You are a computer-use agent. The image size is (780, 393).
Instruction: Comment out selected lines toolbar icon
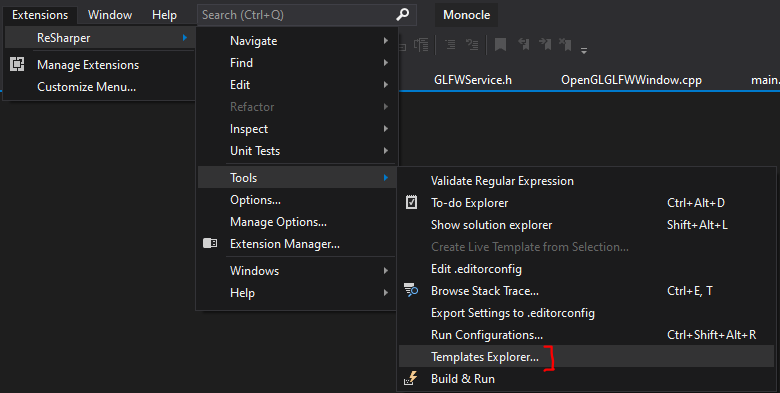click(x=450, y=45)
